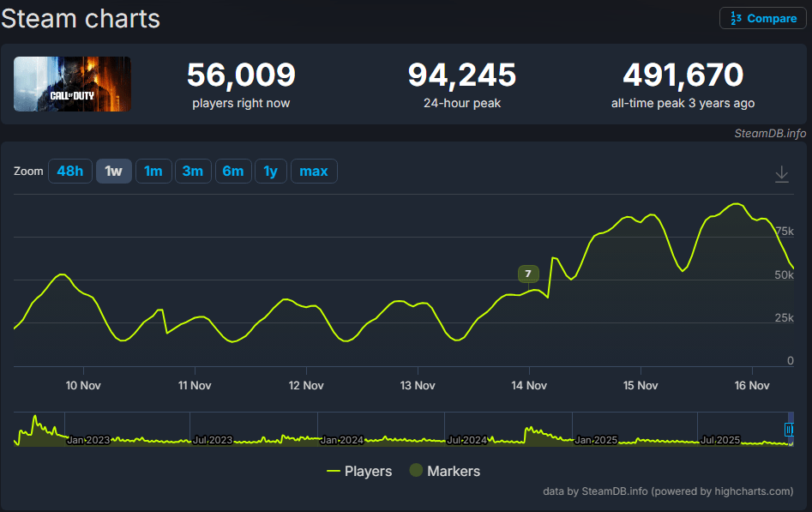Viewport: 812px width, 512px height.
Task: Choose the 3m zoom option
Action: tap(193, 172)
